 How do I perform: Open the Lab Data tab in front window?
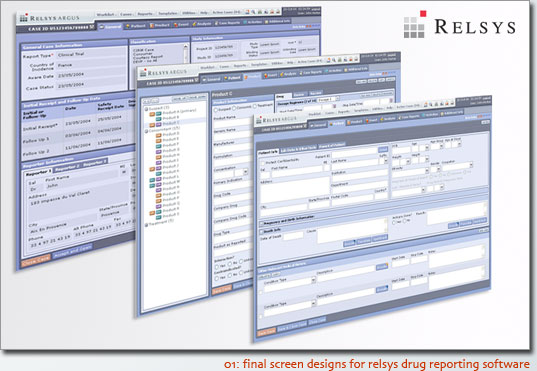tap(299, 149)
